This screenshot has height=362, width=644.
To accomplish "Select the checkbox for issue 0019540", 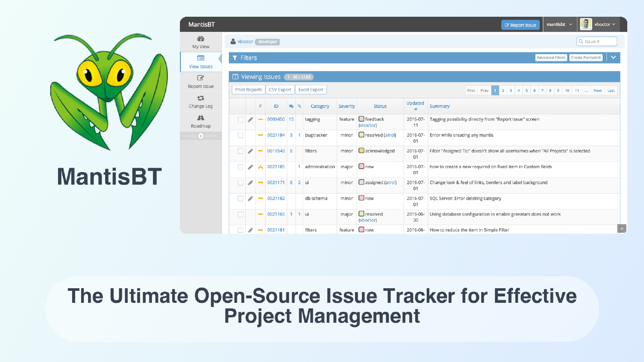I will point(240,151).
